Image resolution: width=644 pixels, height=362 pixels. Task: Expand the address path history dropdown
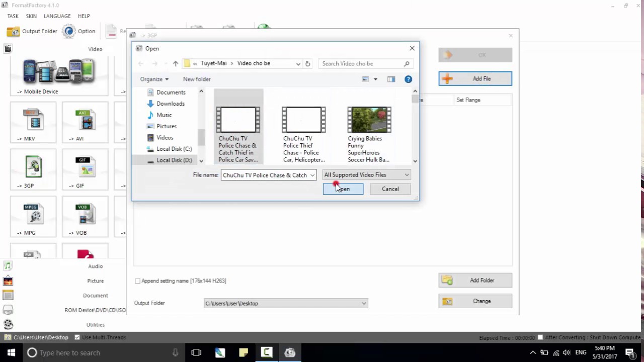pyautogui.click(x=298, y=64)
